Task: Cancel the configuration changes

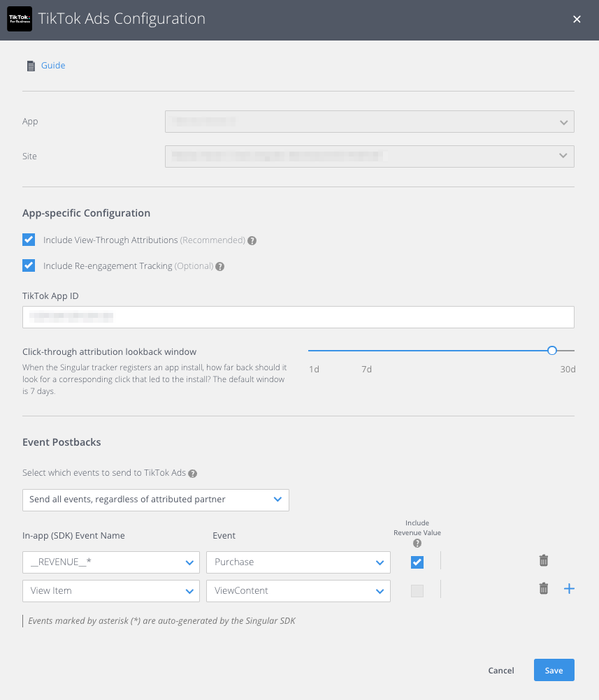Action: click(500, 670)
